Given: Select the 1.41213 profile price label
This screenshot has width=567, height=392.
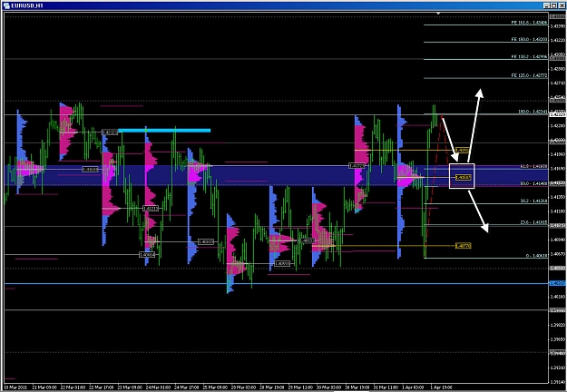Looking at the screenshot, I should [151, 209].
